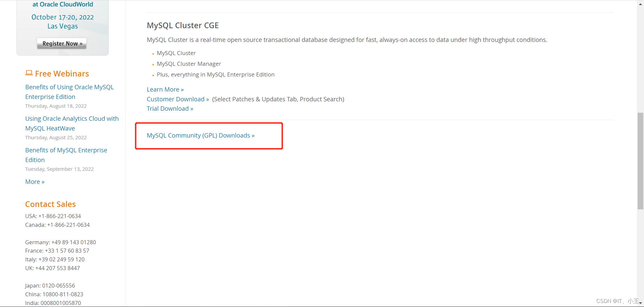
Task: Click 'Plus, everything in MySQL Enterprise Edition' bullet
Action: point(216,74)
